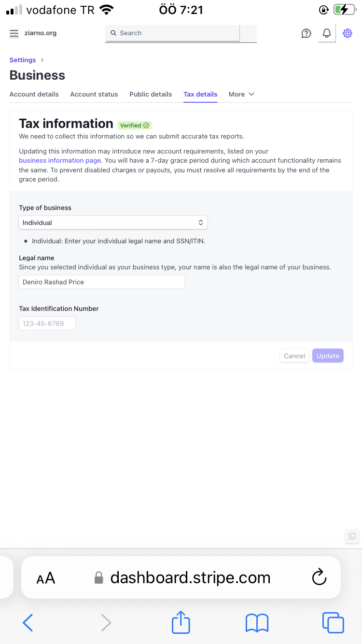Switch to the Account details tab
This screenshot has height=644, width=362.
pyautogui.click(x=34, y=94)
